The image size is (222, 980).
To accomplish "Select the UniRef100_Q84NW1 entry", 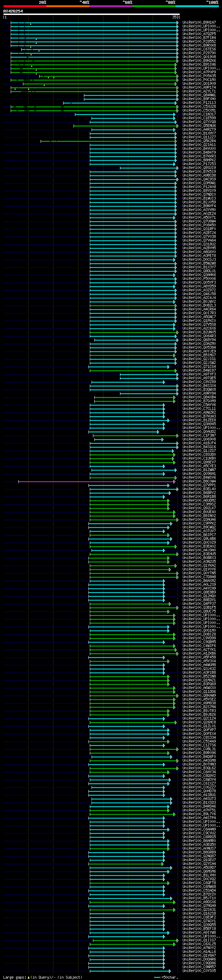I will click(x=199, y=95).
